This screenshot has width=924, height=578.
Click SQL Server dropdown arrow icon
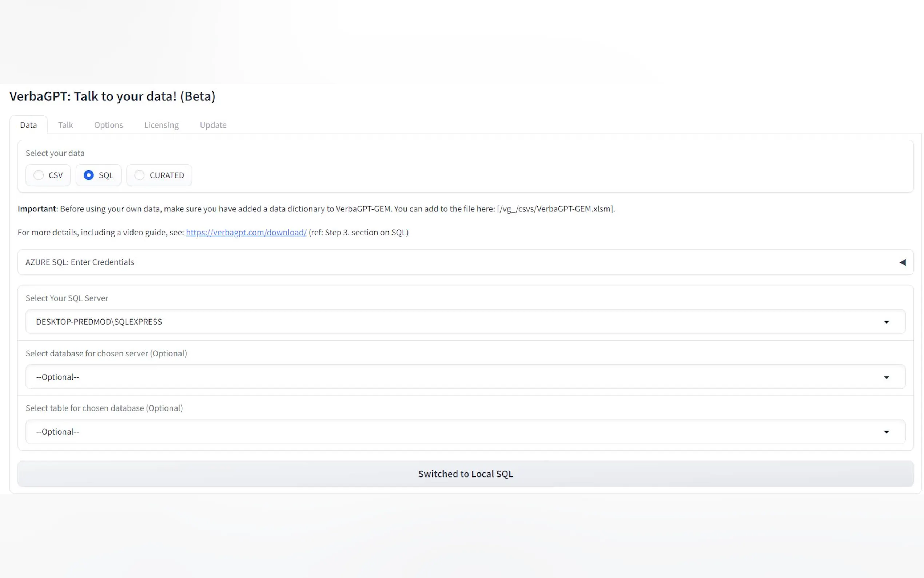886,322
